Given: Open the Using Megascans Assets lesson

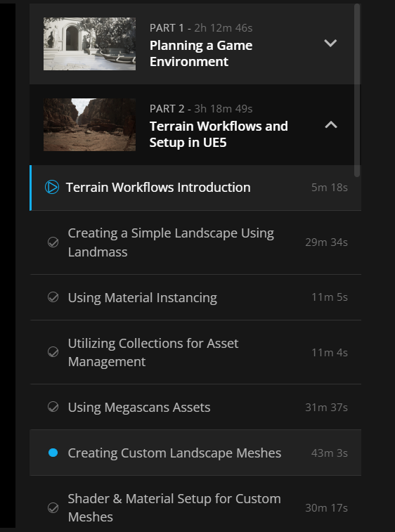Looking at the screenshot, I should coord(139,407).
